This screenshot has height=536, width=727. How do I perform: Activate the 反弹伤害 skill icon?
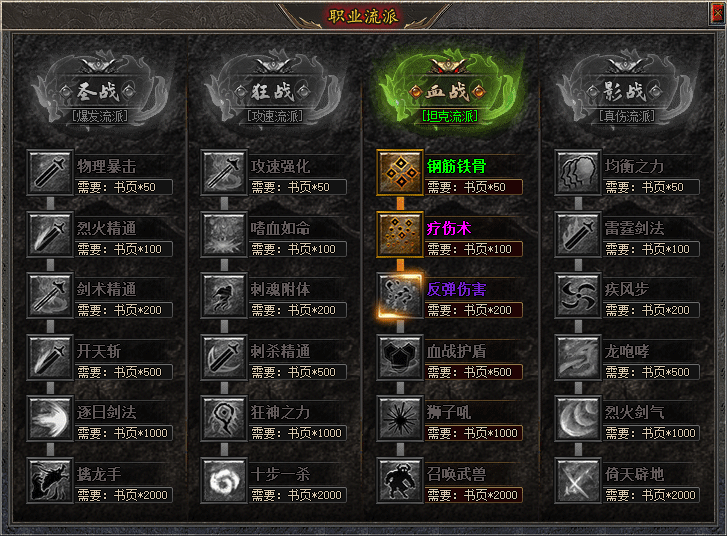tap(400, 296)
